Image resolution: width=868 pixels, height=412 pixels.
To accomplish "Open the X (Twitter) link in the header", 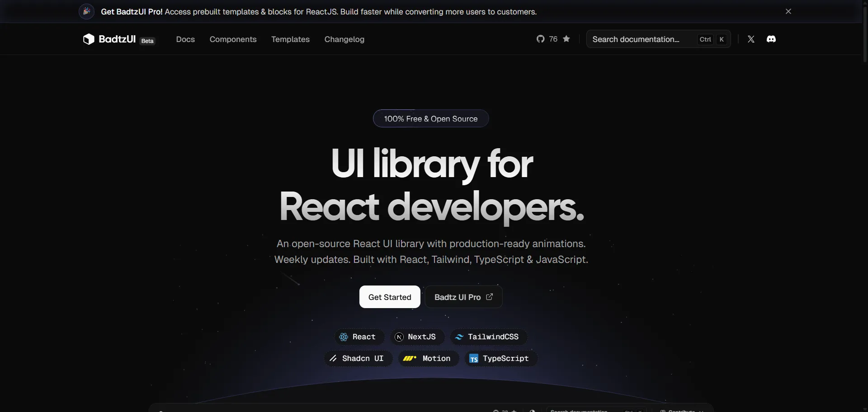I will (751, 39).
